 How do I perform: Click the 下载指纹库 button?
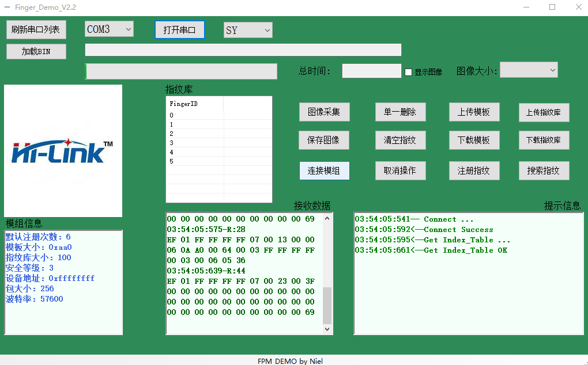click(x=544, y=140)
